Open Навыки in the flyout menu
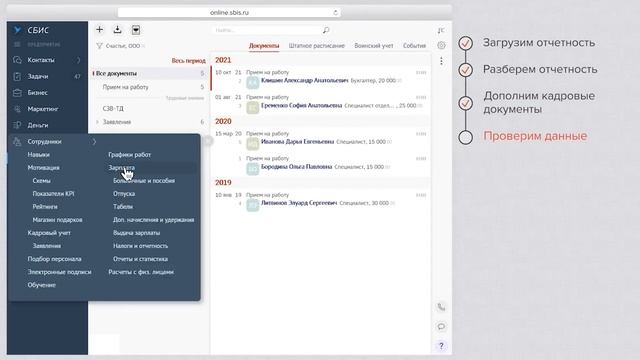640x360 pixels. [38, 155]
